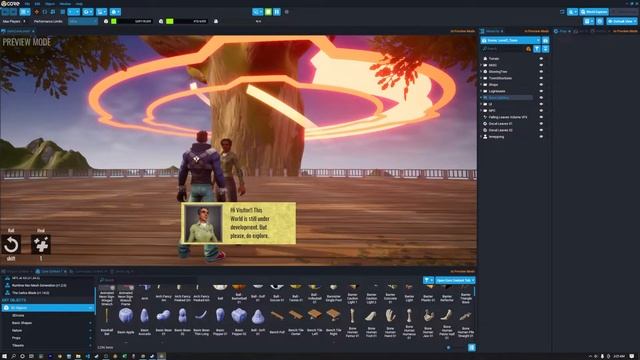The width and height of the screenshot is (640, 360).
Task: Click the icon right of the second performance bar
Action: click(216, 21)
